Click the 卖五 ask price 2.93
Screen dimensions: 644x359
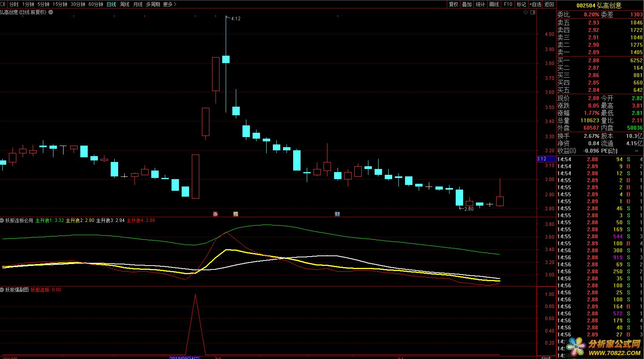[x=594, y=23]
